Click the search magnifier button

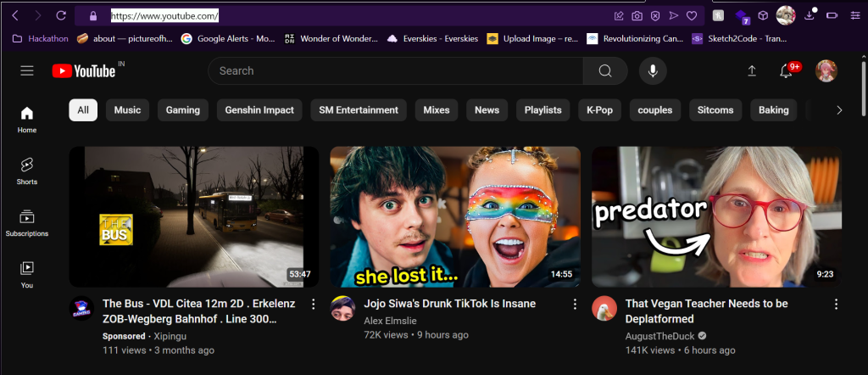605,71
